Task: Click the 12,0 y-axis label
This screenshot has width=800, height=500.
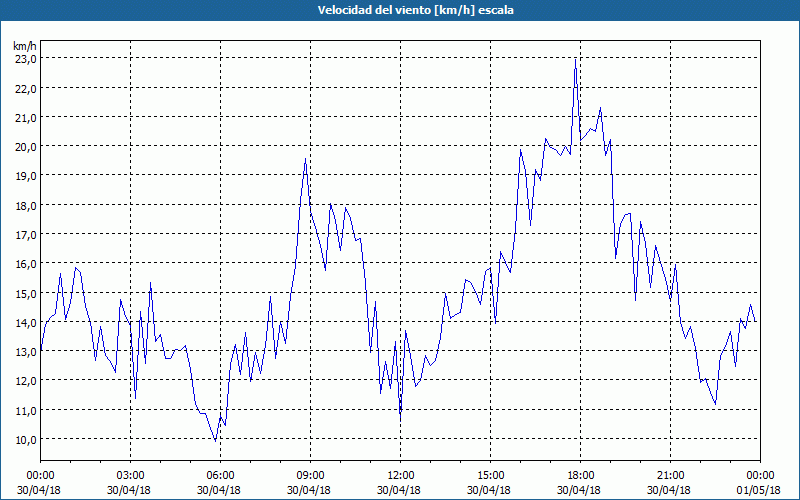Action: click(25, 380)
